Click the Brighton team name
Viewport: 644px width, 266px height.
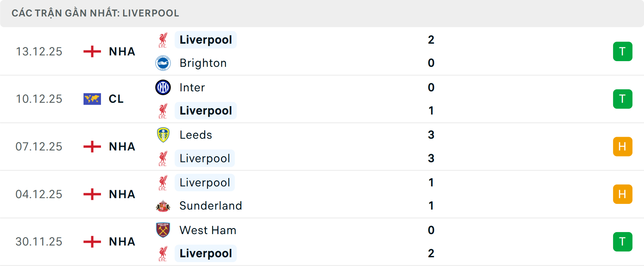203,63
